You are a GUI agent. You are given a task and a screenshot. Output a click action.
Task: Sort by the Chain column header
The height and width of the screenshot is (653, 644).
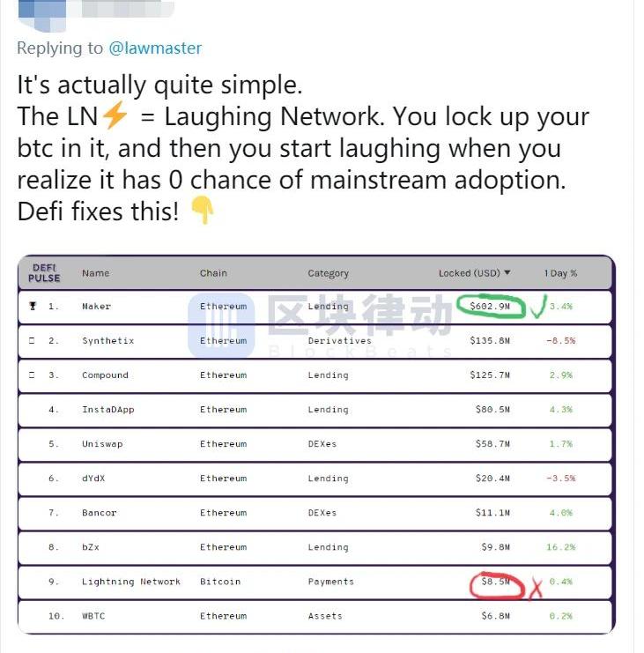213,273
